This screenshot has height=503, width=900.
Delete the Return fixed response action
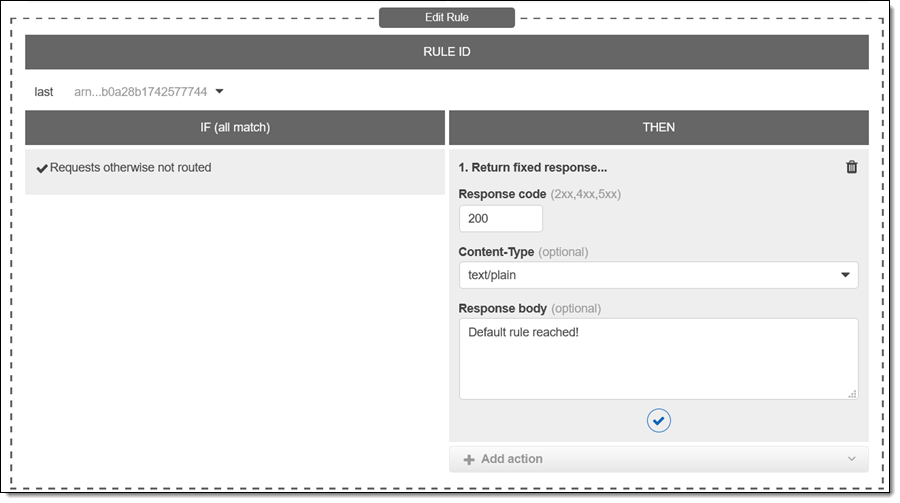pyautogui.click(x=852, y=167)
